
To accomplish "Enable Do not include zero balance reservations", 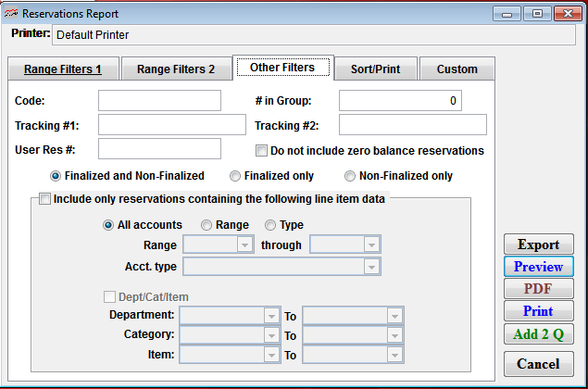I will pyautogui.click(x=261, y=150).
